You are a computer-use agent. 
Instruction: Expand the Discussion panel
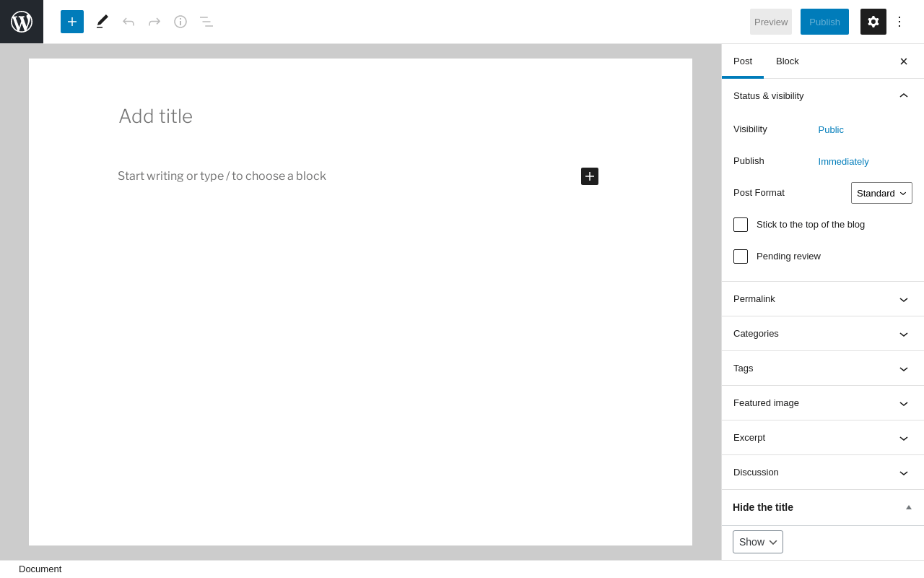point(823,473)
